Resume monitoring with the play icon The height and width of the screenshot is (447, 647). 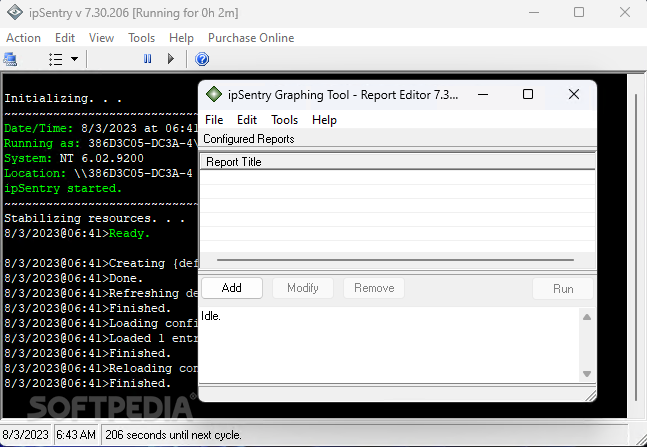171,59
